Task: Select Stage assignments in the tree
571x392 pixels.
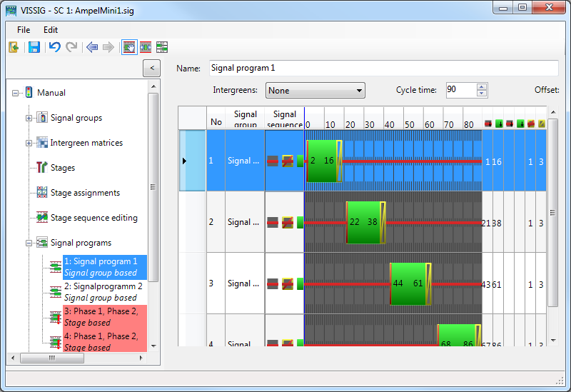Action: coord(84,193)
